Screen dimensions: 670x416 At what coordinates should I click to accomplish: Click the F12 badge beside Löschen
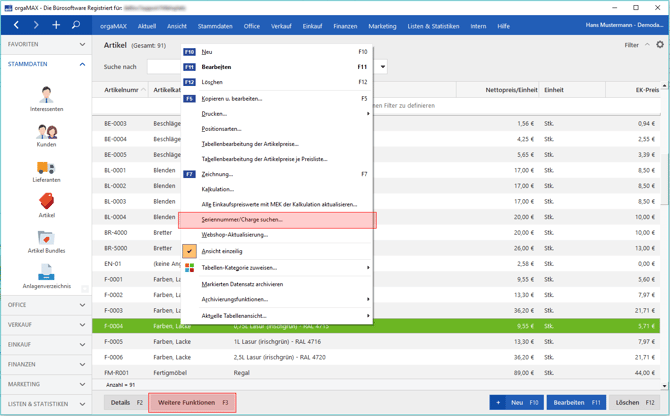click(189, 82)
